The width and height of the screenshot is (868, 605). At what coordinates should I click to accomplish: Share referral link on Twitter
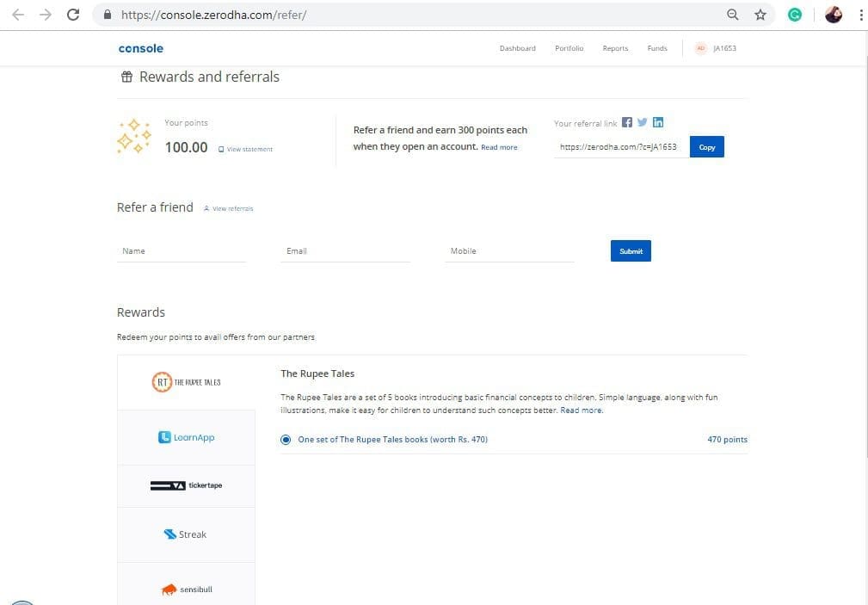[x=642, y=122]
